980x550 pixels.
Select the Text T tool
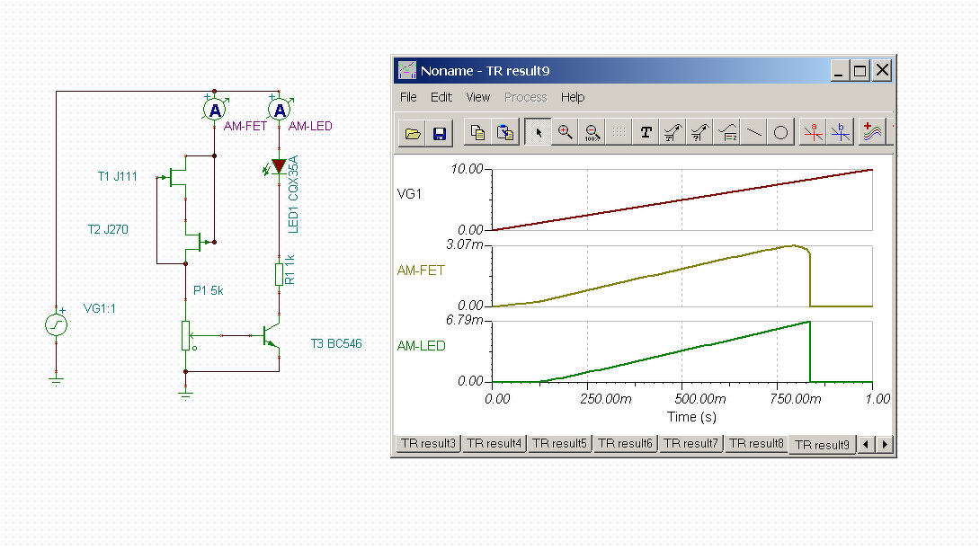pos(646,132)
